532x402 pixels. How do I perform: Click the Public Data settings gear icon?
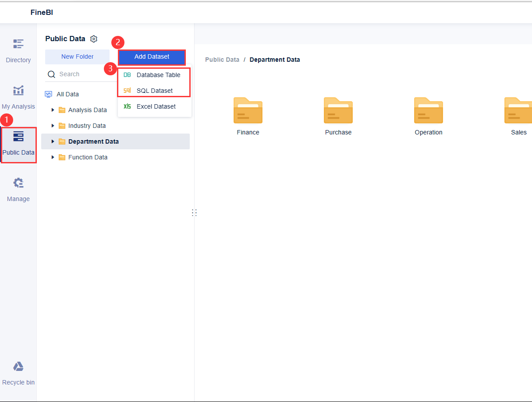pyautogui.click(x=93, y=39)
